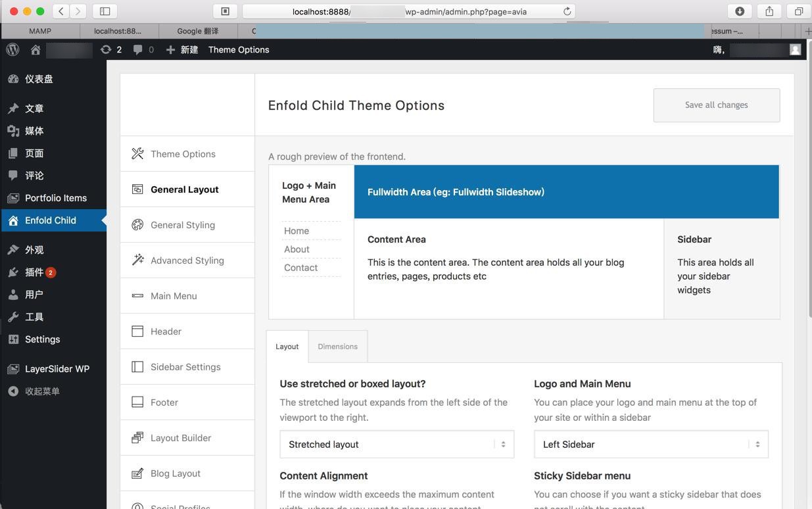Open Stretched layout dropdown
The height and width of the screenshot is (509, 812).
[x=396, y=445]
